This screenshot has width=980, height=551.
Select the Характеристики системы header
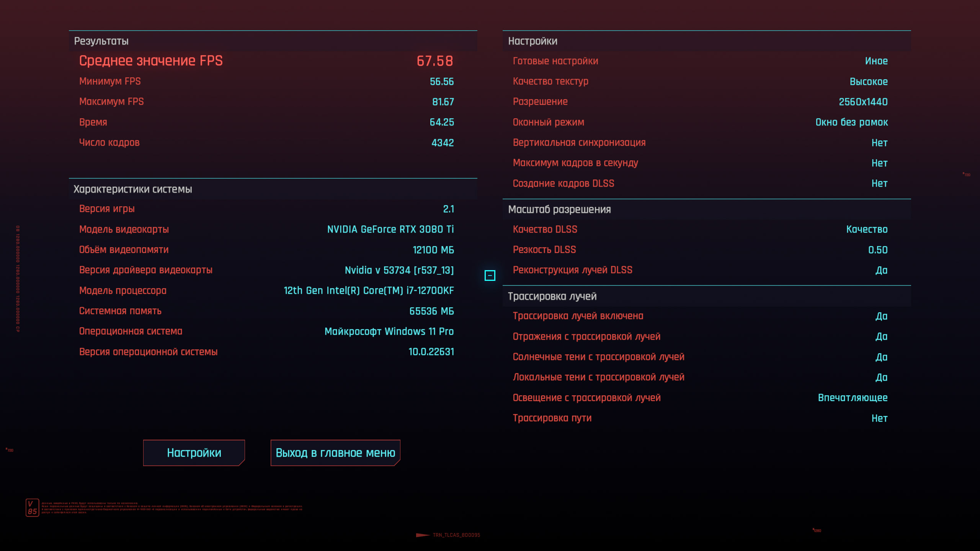pyautogui.click(x=132, y=189)
